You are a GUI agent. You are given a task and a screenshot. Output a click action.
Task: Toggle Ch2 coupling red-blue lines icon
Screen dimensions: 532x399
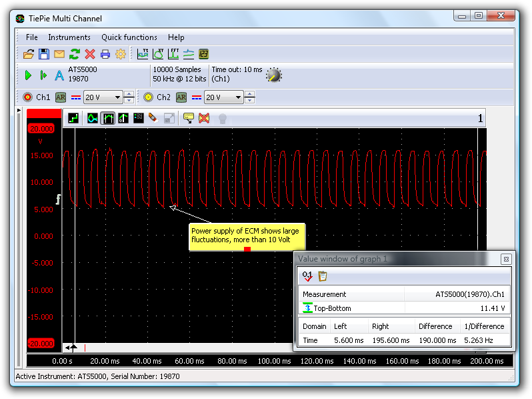click(x=197, y=98)
